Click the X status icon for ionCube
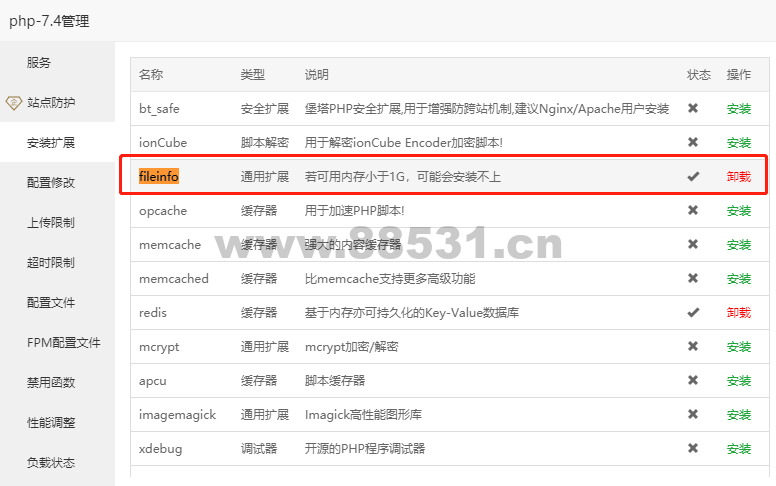This screenshot has height=486, width=776. [x=693, y=143]
